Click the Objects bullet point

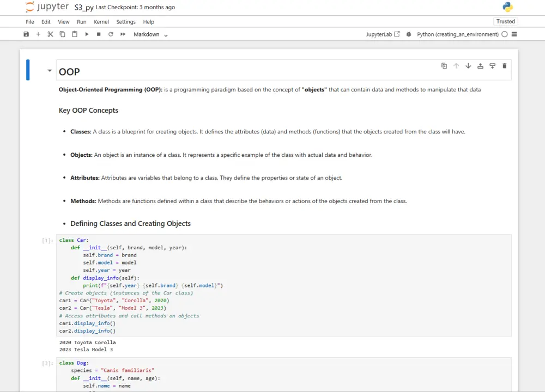221,155
